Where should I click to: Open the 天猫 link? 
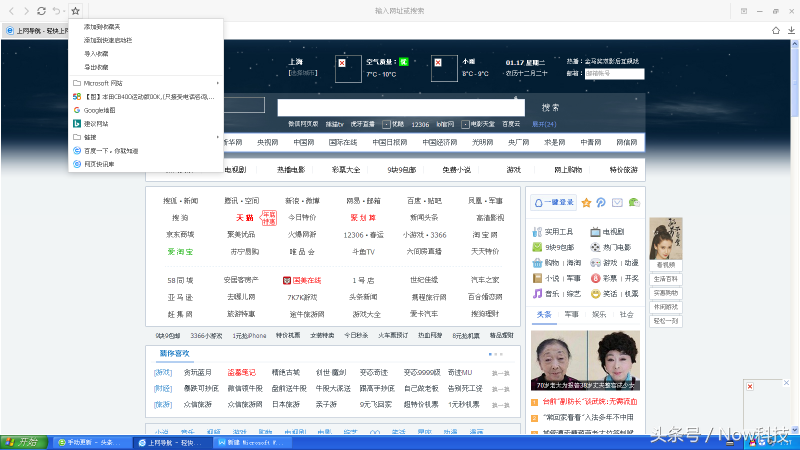245,218
